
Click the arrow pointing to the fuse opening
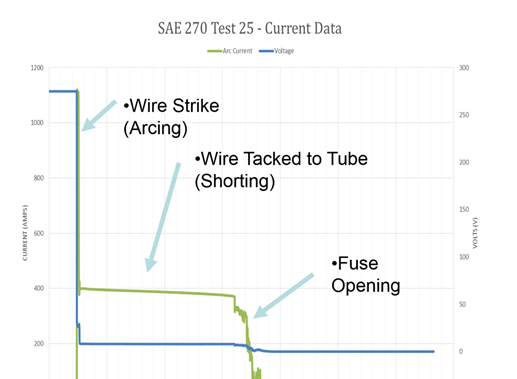[x=284, y=296]
